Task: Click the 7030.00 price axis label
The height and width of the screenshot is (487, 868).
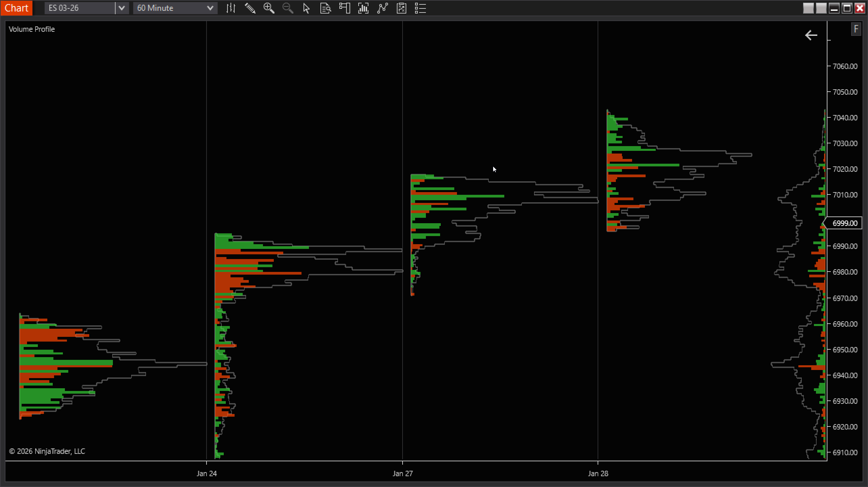Action: [845, 143]
